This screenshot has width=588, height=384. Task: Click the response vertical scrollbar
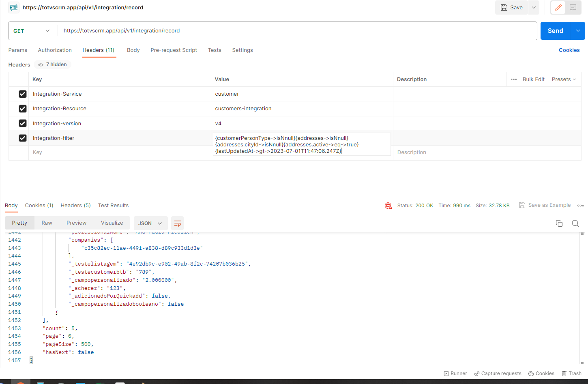[x=582, y=298]
